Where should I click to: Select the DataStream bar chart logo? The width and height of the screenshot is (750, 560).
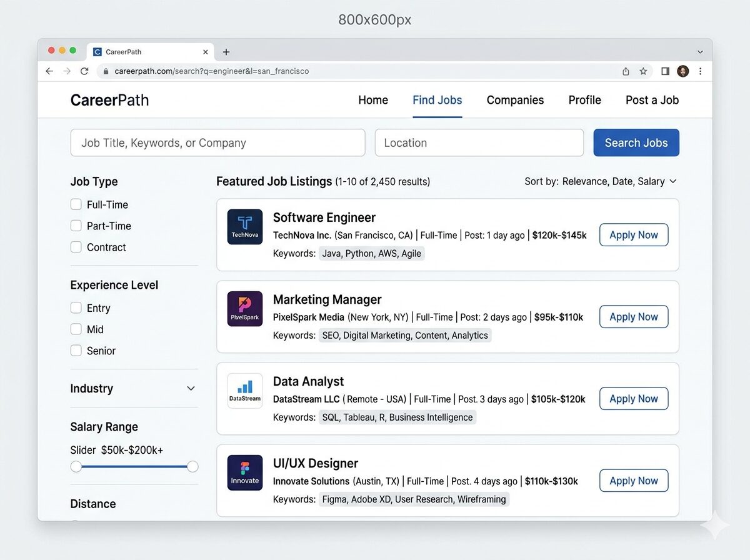[245, 391]
